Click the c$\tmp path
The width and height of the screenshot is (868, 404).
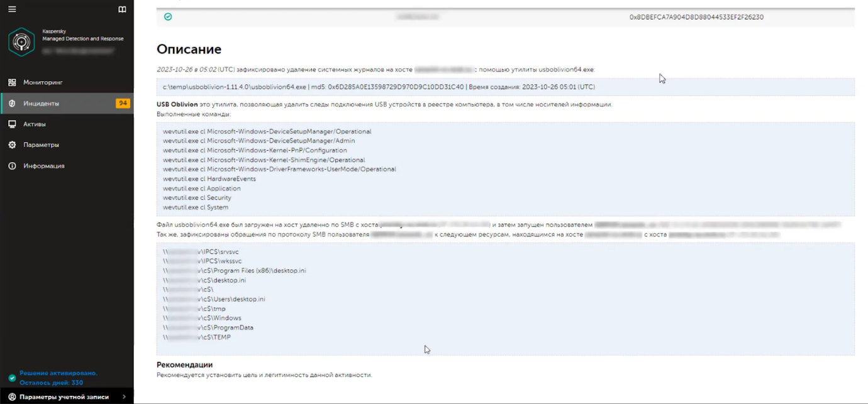[194, 309]
